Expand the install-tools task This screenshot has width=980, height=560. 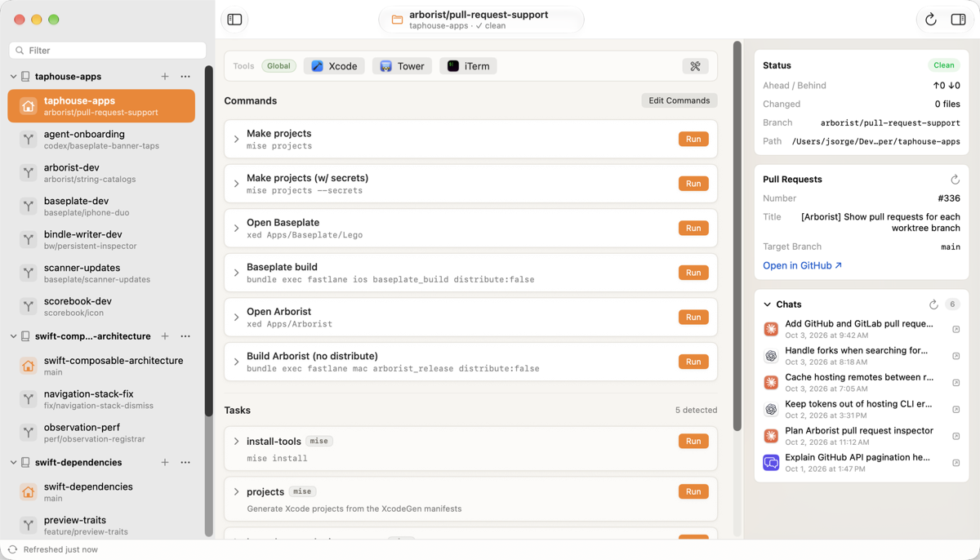coord(236,442)
